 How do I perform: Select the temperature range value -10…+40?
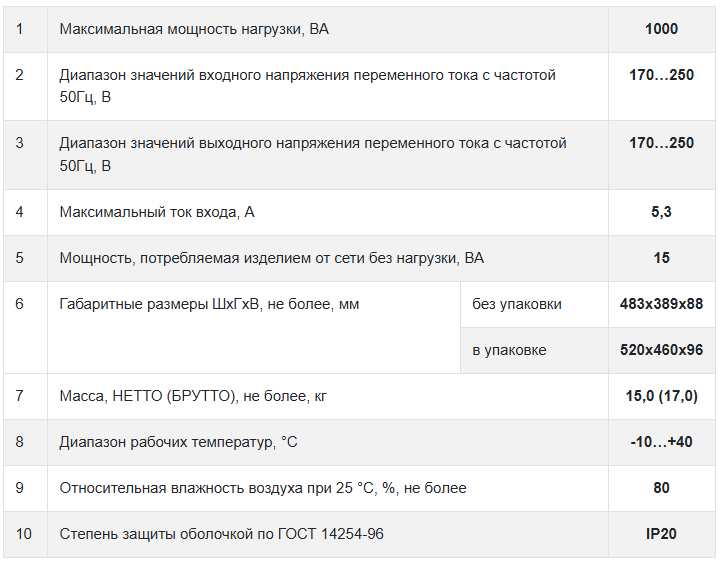click(x=661, y=442)
